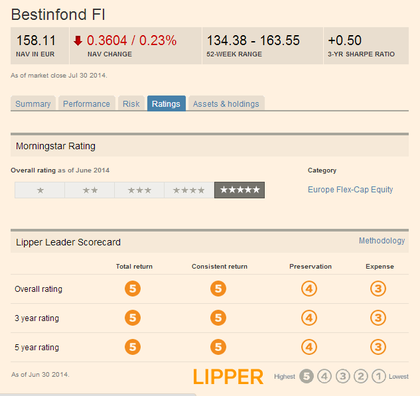Click the Overall rating Preservation 4 badge

[309, 289]
